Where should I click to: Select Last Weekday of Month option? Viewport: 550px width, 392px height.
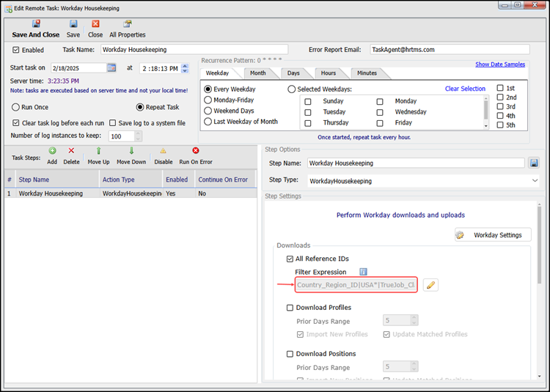pos(208,122)
